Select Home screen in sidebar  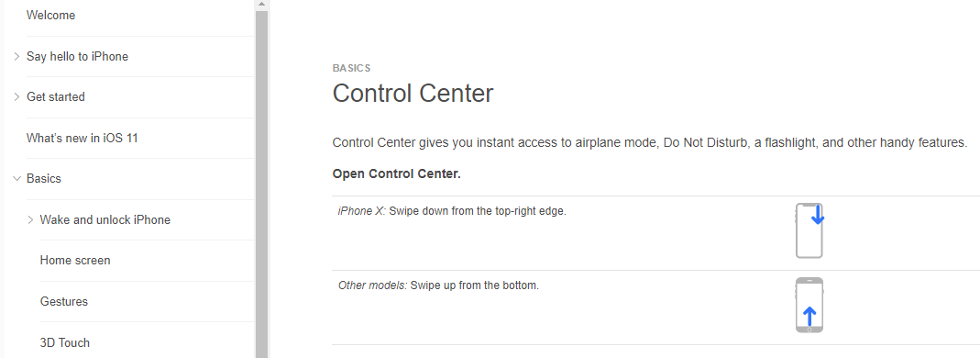[x=75, y=261]
